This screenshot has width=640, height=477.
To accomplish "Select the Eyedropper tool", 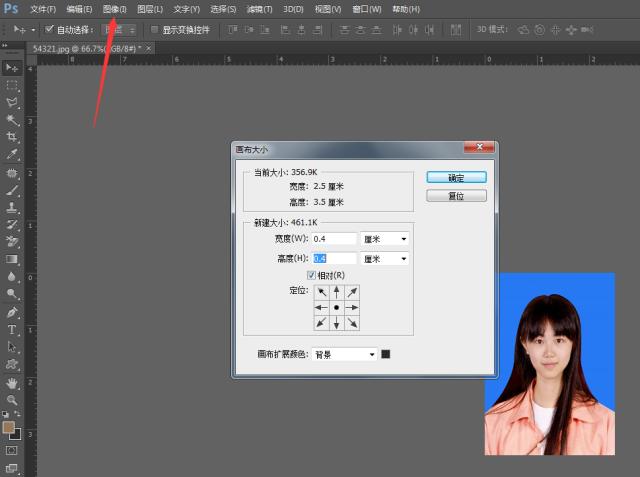I will [x=12, y=154].
